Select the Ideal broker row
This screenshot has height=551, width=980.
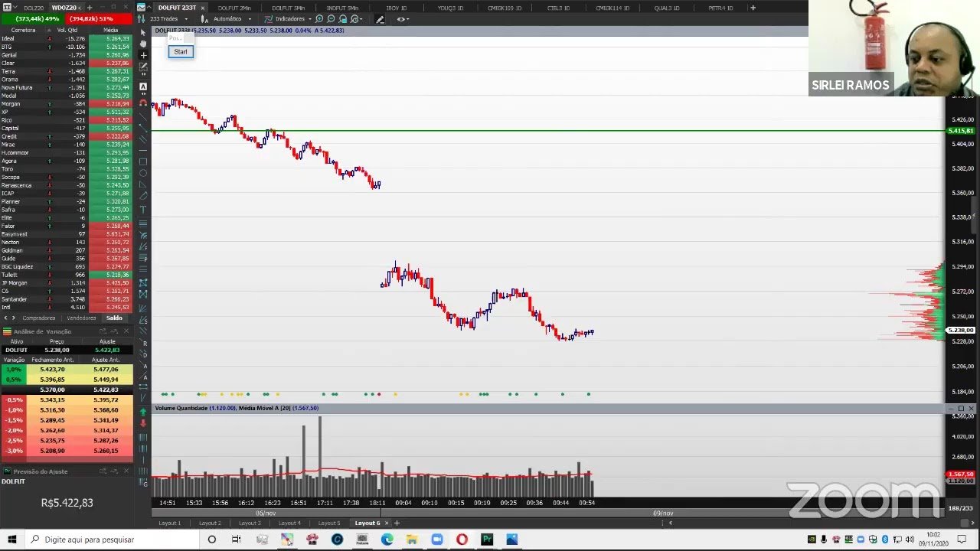(67, 38)
